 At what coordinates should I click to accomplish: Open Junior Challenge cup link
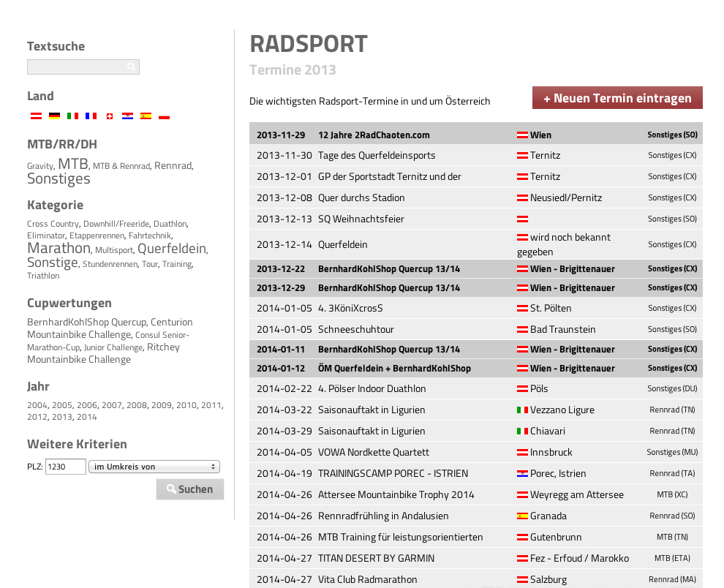pos(113,347)
